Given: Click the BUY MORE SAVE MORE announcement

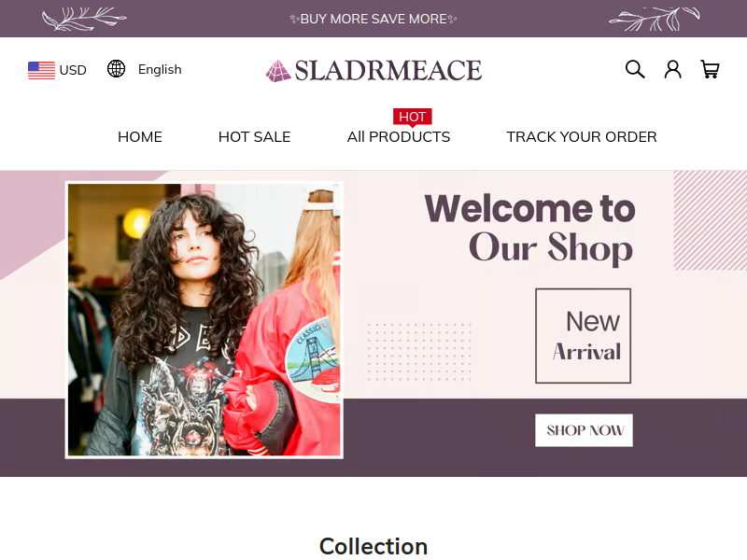Looking at the screenshot, I should 373,19.
